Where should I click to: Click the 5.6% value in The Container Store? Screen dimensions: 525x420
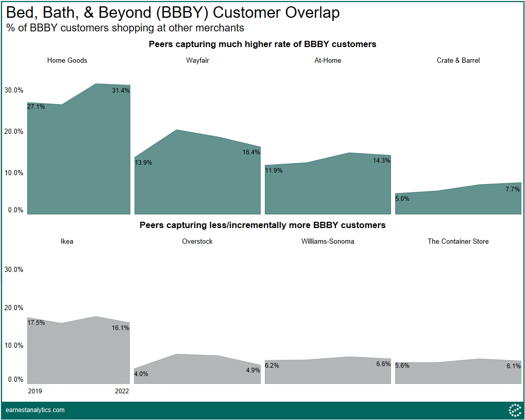point(402,366)
